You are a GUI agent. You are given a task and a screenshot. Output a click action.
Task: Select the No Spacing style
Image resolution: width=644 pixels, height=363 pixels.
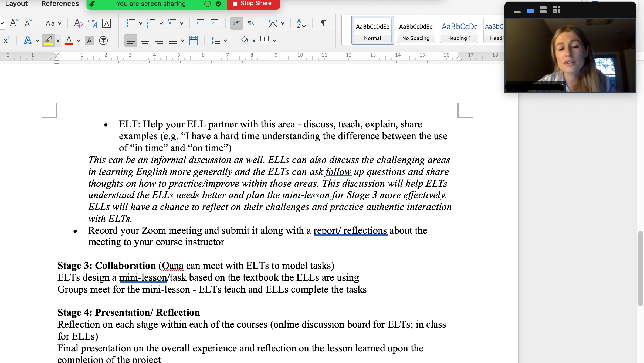[416, 30]
